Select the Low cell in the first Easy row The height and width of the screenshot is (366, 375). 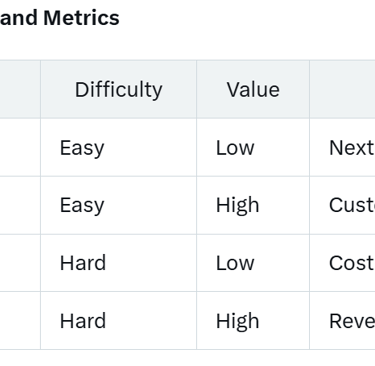coord(253,147)
